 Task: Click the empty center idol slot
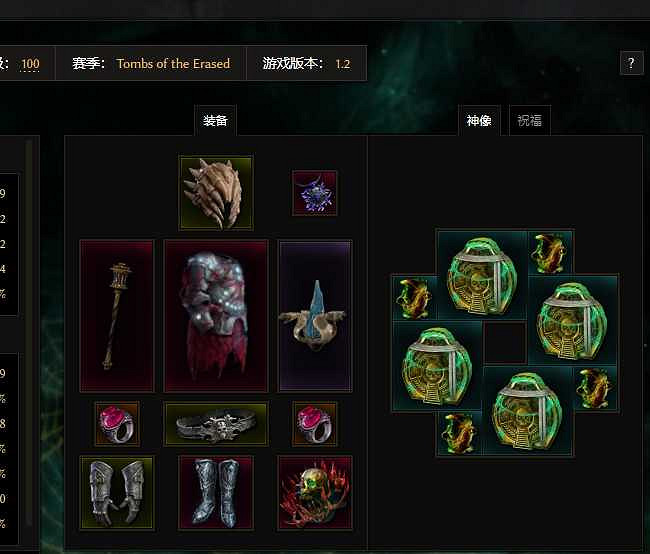(x=505, y=343)
